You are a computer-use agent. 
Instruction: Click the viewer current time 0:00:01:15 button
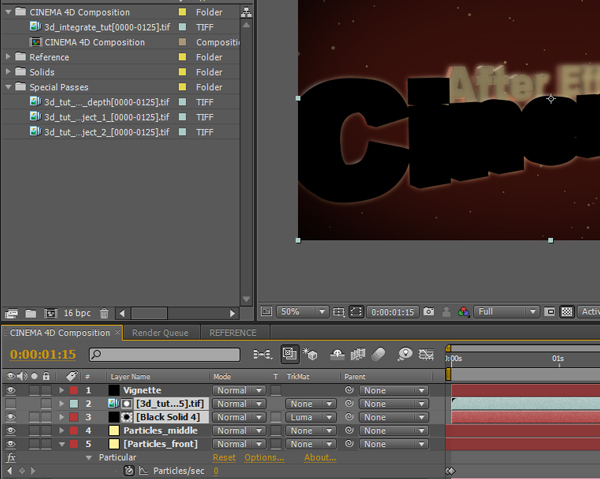click(x=393, y=312)
